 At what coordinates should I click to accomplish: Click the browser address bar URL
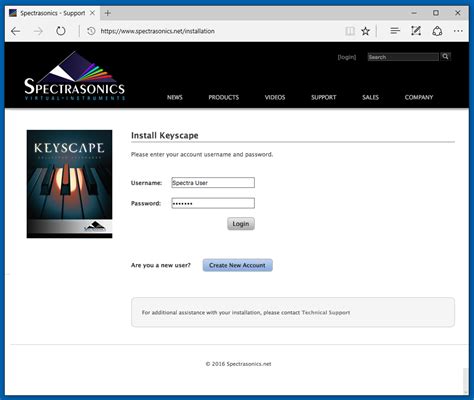click(157, 31)
